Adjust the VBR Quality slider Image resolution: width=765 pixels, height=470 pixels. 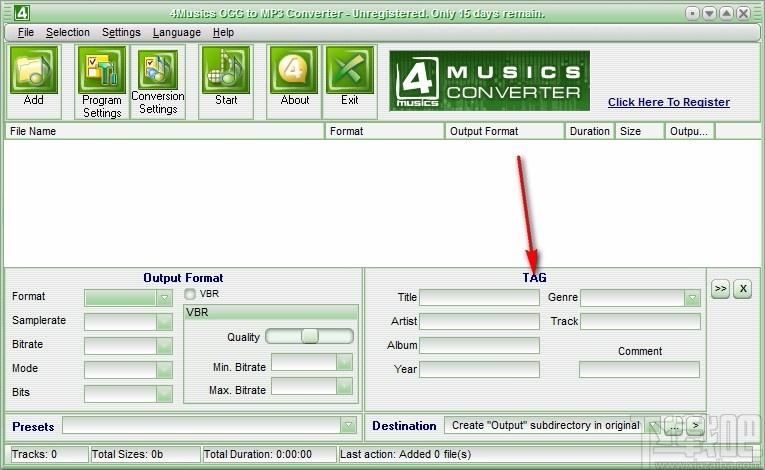coord(309,336)
